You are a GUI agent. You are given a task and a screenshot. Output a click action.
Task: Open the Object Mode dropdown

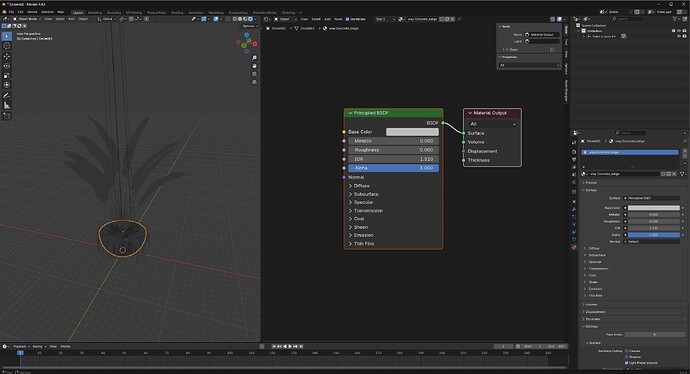pos(26,19)
